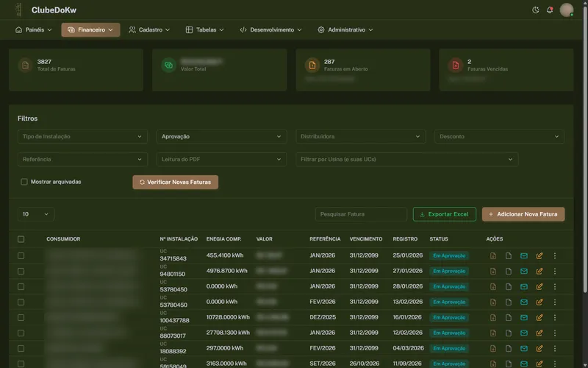This screenshot has height=368, width=588.
Task: Click the Faturas Vencidas card icon
Action: click(455, 66)
